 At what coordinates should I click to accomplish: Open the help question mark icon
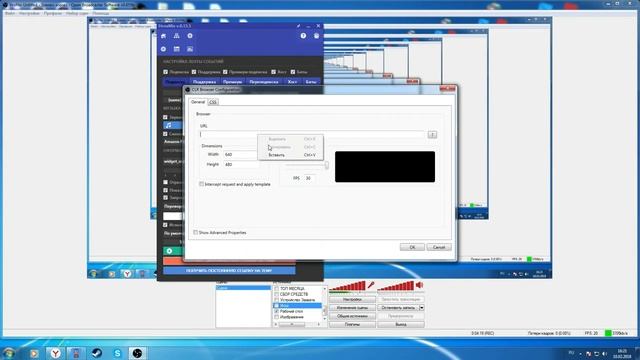click(x=303, y=36)
